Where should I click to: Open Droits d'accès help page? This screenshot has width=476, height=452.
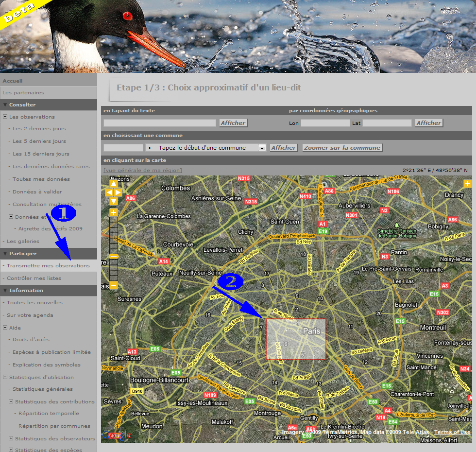click(31, 340)
